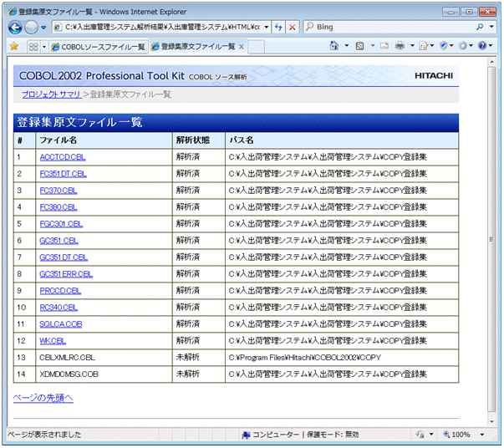Open the tab list dropdown arrow
Image resolution: width=504 pixels, height=448 pixels.
(44, 47)
